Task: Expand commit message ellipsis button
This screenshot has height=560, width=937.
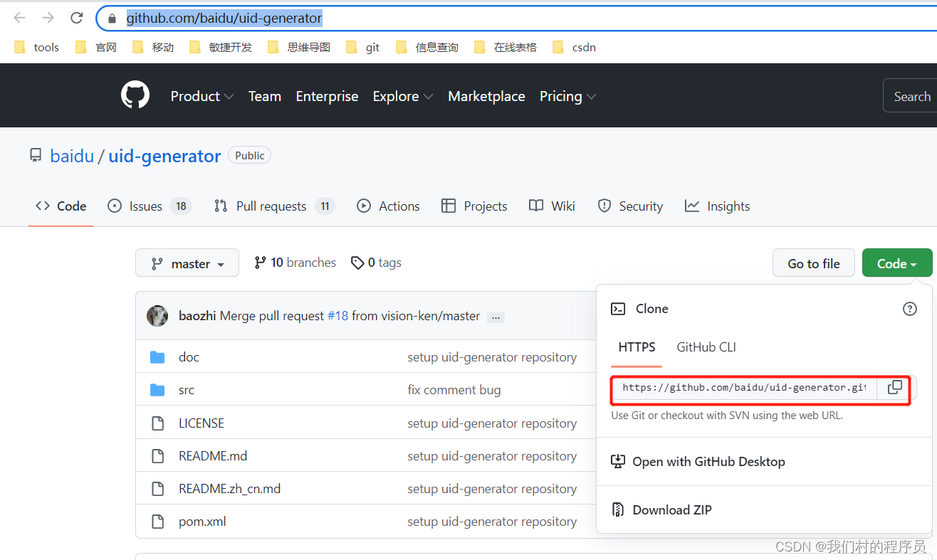Action: pyautogui.click(x=496, y=317)
